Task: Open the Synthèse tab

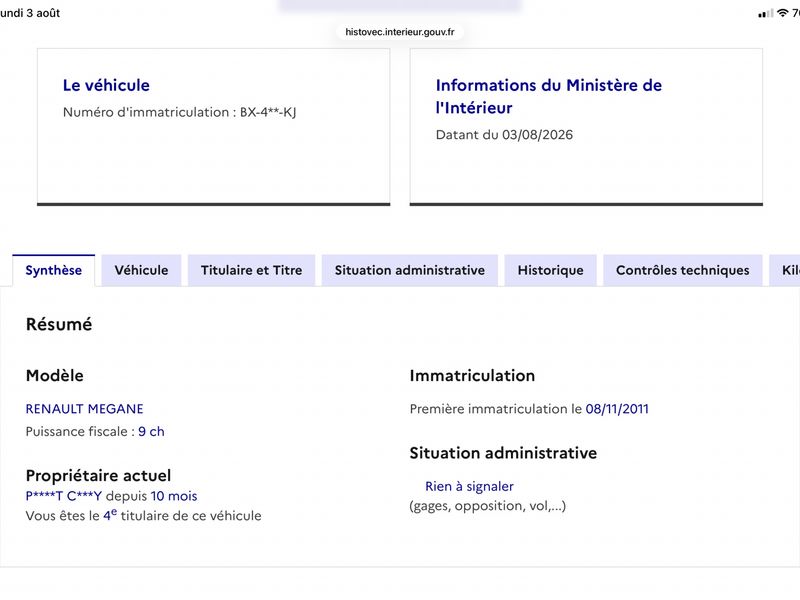Action: [54, 270]
